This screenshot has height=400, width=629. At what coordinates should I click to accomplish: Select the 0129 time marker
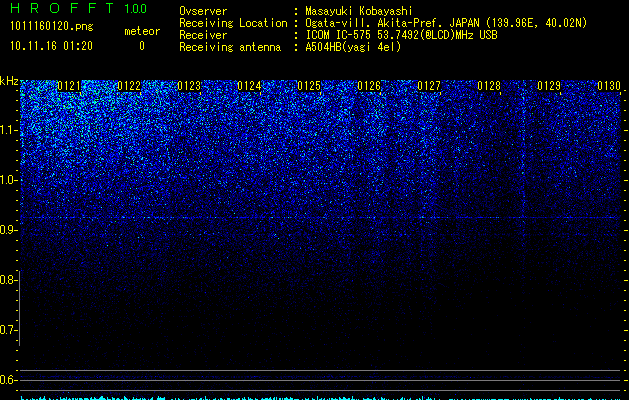point(549,86)
